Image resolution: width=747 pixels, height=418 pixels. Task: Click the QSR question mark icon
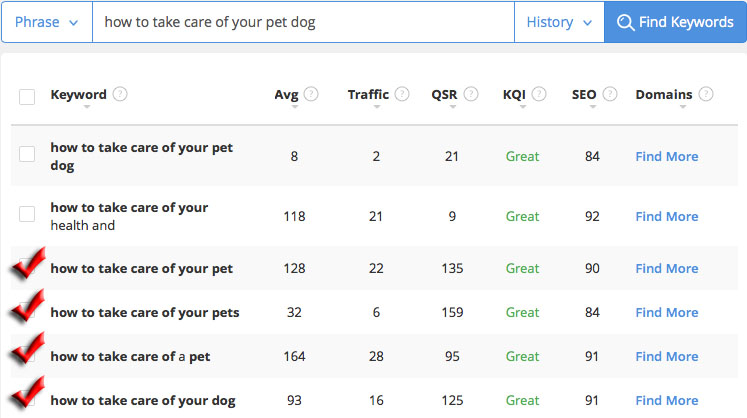pos(471,94)
